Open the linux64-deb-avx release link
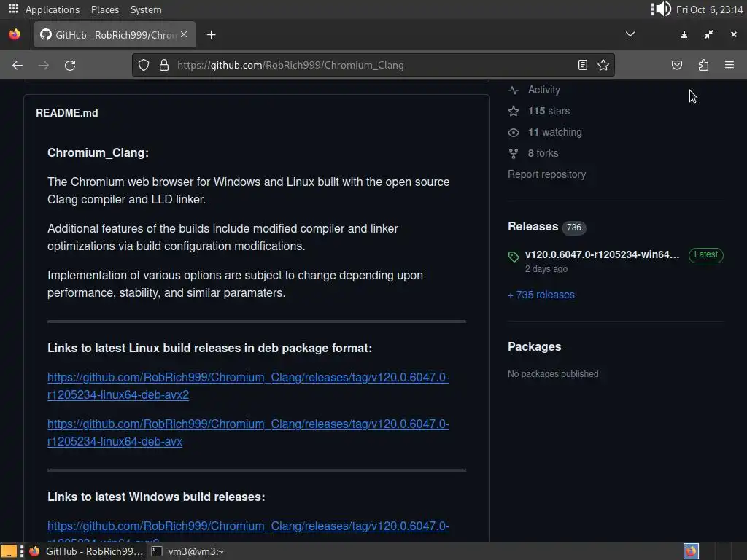This screenshot has width=747, height=560. [x=248, y=433]
